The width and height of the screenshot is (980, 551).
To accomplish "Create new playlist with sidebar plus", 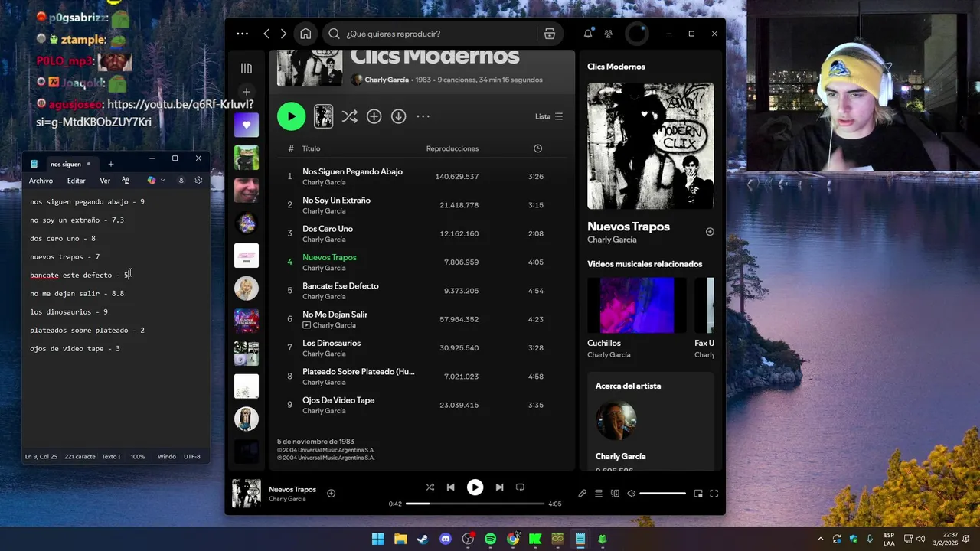I will (246, 92).
